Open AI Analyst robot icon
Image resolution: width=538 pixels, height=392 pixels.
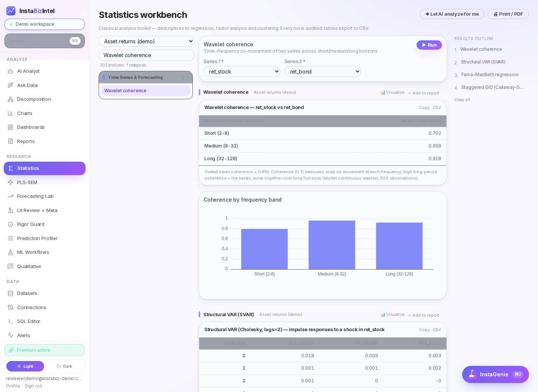[x=10, y=71]
